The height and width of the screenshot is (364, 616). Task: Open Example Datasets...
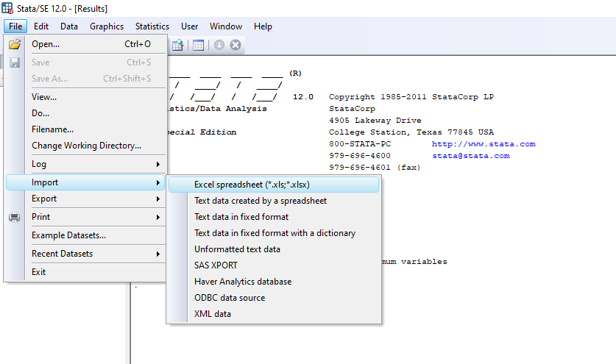85,235
